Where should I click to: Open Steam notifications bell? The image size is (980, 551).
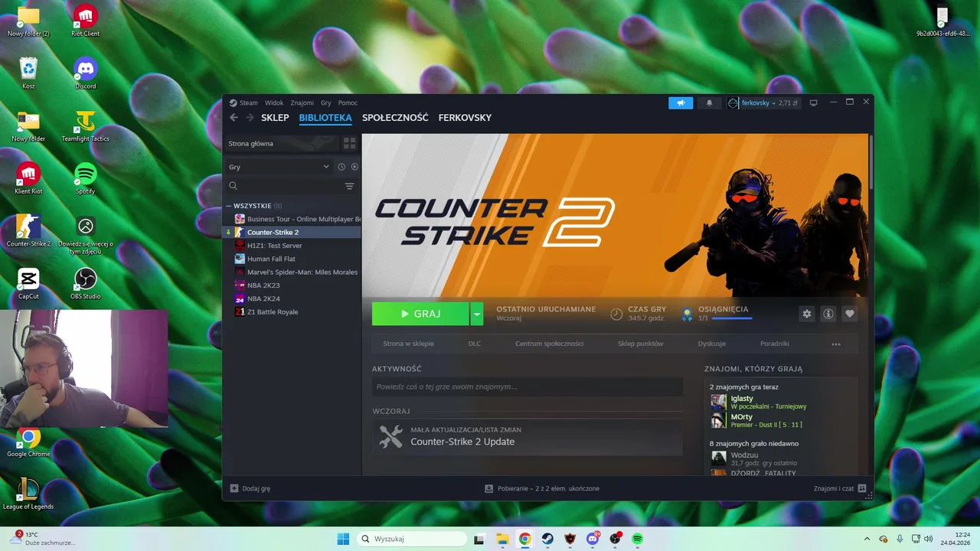709,103
